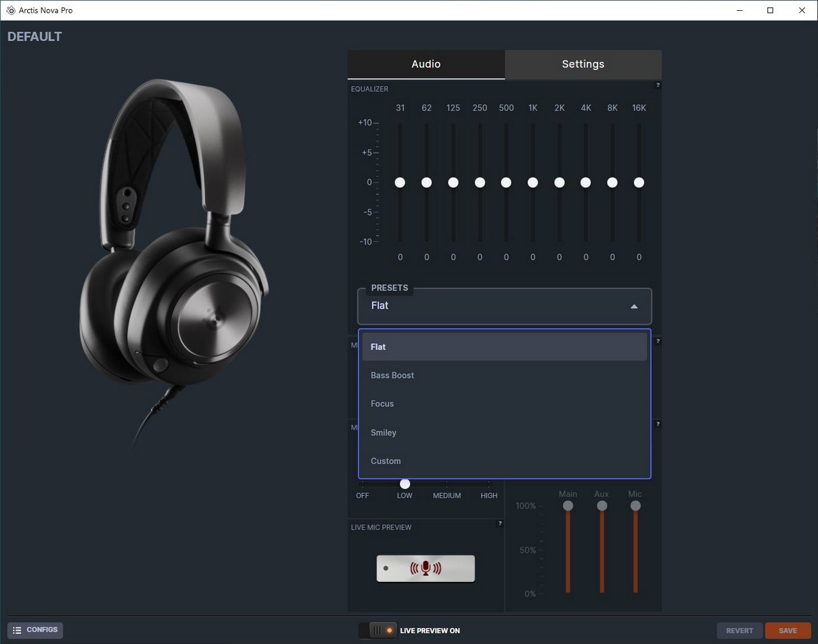Open the Audio tab
The width and height of the screenshot is (818, 644).
pos(426,64)
